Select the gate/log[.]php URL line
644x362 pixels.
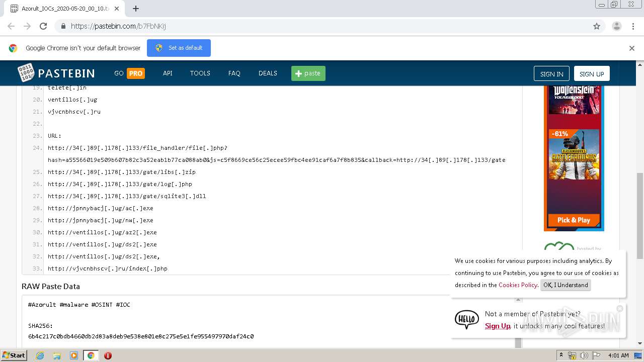tap(120, 184)
